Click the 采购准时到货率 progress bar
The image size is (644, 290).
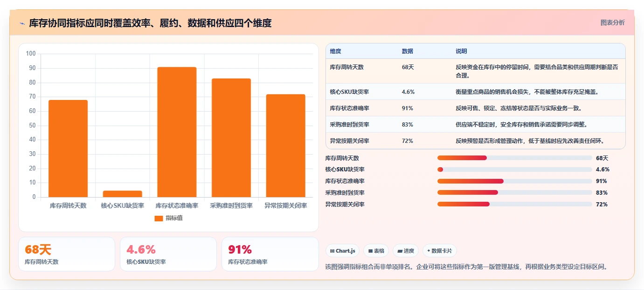[x=515, y=192]
